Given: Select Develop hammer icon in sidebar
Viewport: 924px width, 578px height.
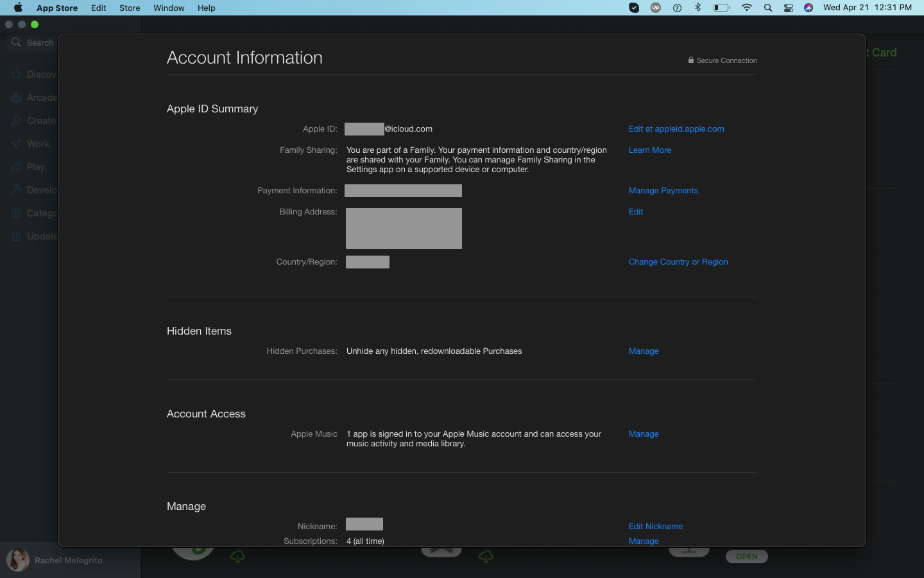Looking at the screenshot, I should point(16,190).
